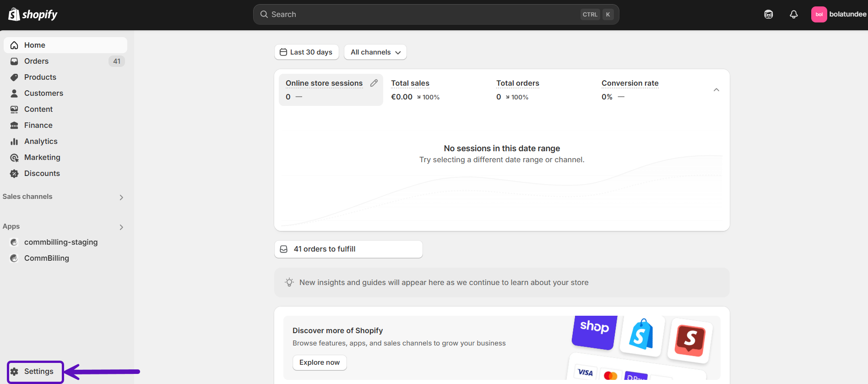The image size is (868, 384).
Task: Expand the Sales channels section
Action: coord(121,197)
